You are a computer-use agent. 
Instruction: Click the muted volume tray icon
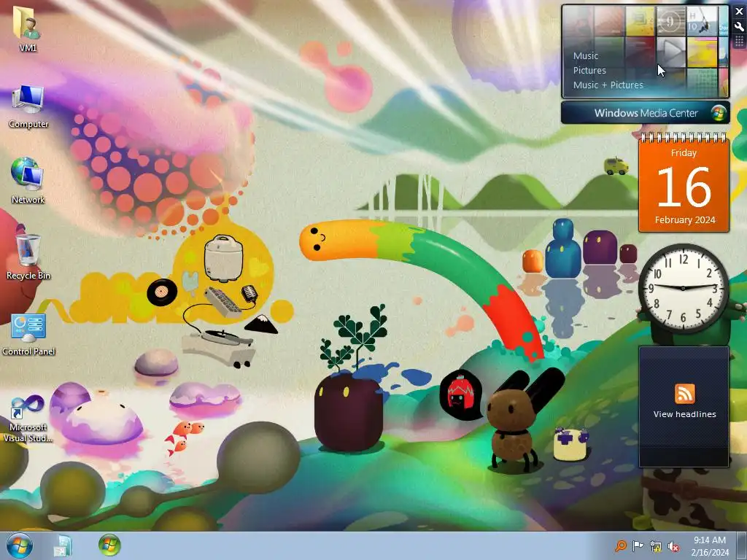coord(673,546)
